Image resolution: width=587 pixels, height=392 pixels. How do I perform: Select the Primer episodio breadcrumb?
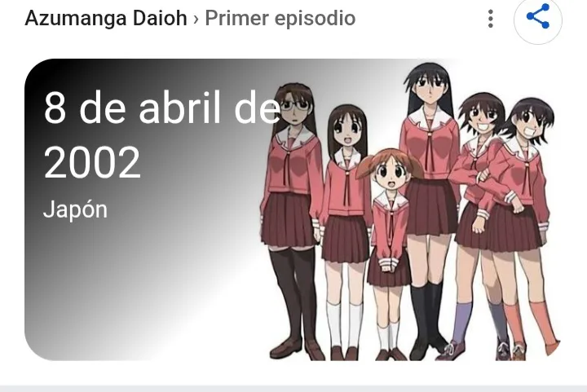[280, 18]
